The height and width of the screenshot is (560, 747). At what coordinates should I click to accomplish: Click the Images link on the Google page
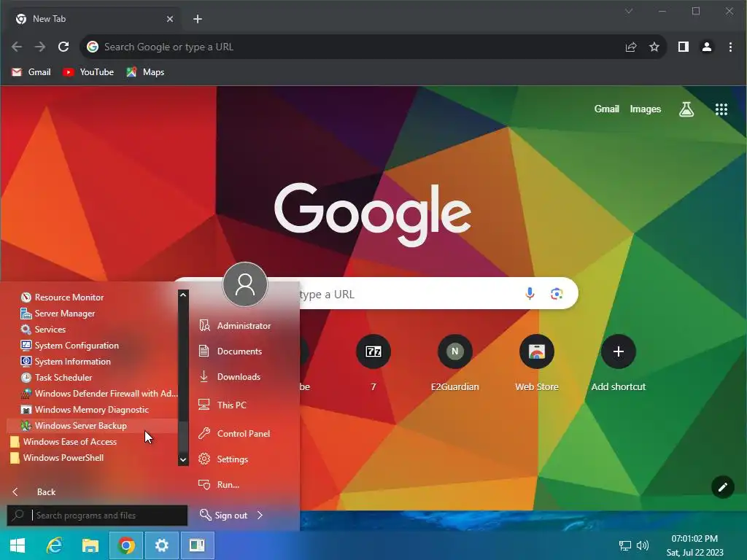coord(646,109)
